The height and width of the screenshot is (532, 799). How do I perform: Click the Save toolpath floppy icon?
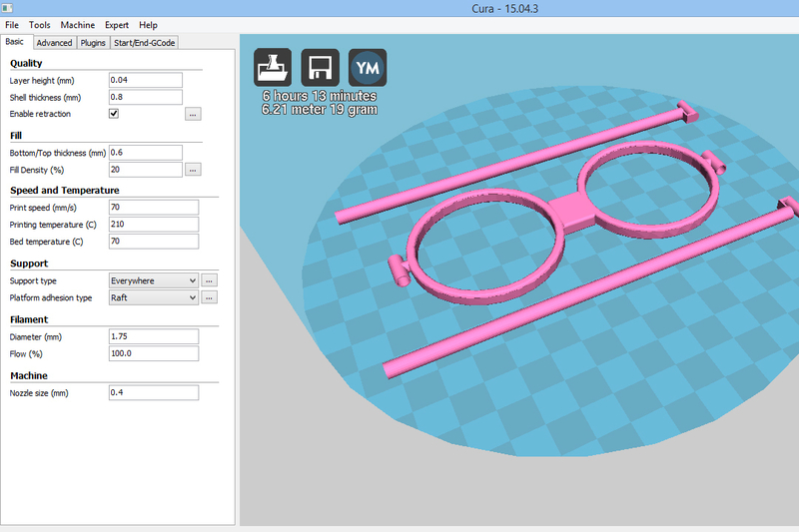click(320, 67)
